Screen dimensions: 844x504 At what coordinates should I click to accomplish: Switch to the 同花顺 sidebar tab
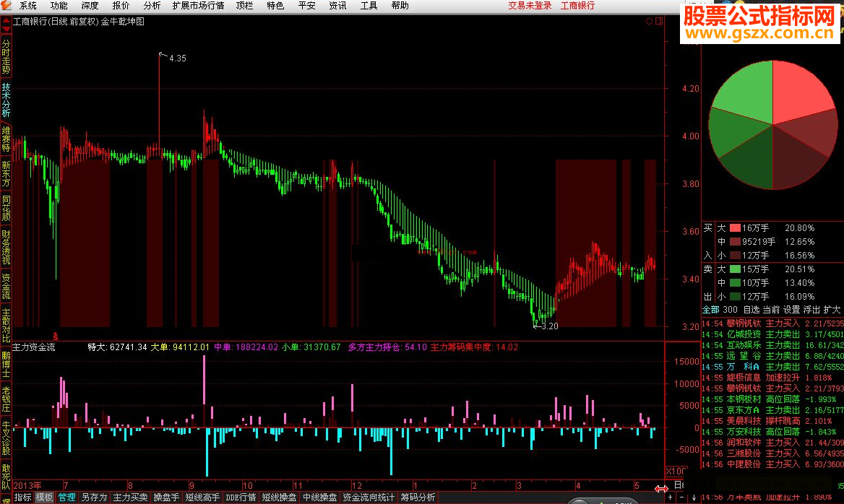[x=6, y=208]
